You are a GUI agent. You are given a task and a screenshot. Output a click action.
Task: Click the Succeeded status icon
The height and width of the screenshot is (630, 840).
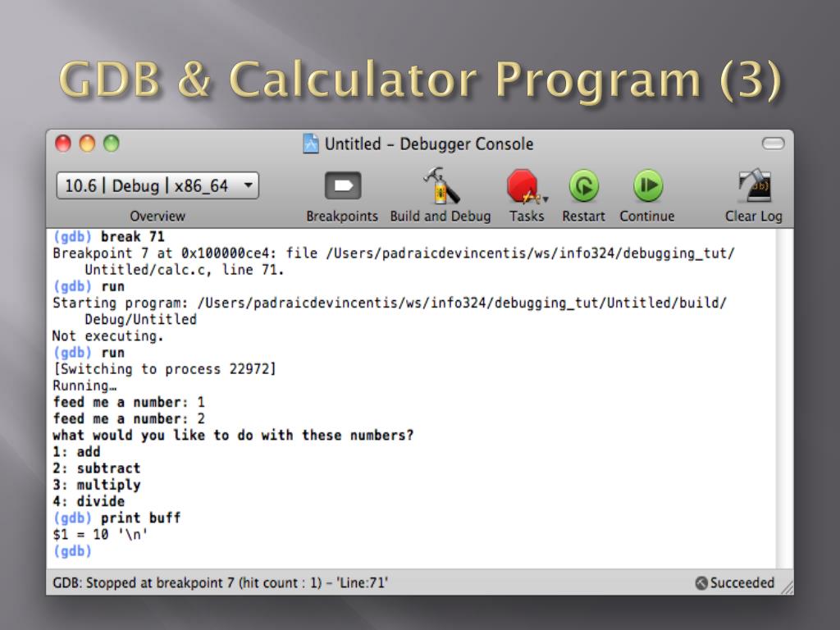[701, 583]
